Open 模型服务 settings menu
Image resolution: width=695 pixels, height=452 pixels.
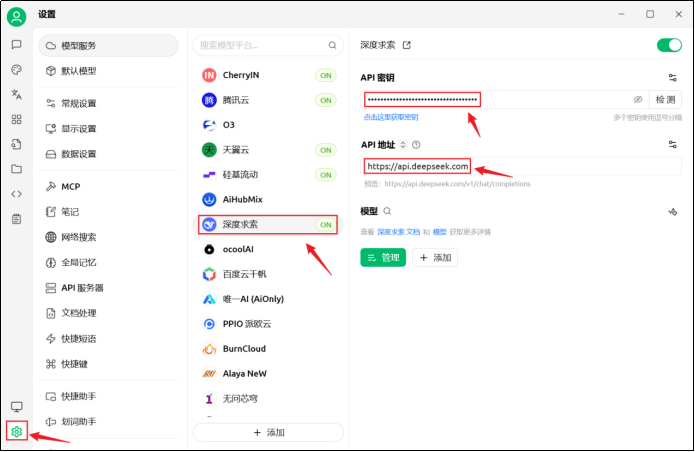coord(109,46)
